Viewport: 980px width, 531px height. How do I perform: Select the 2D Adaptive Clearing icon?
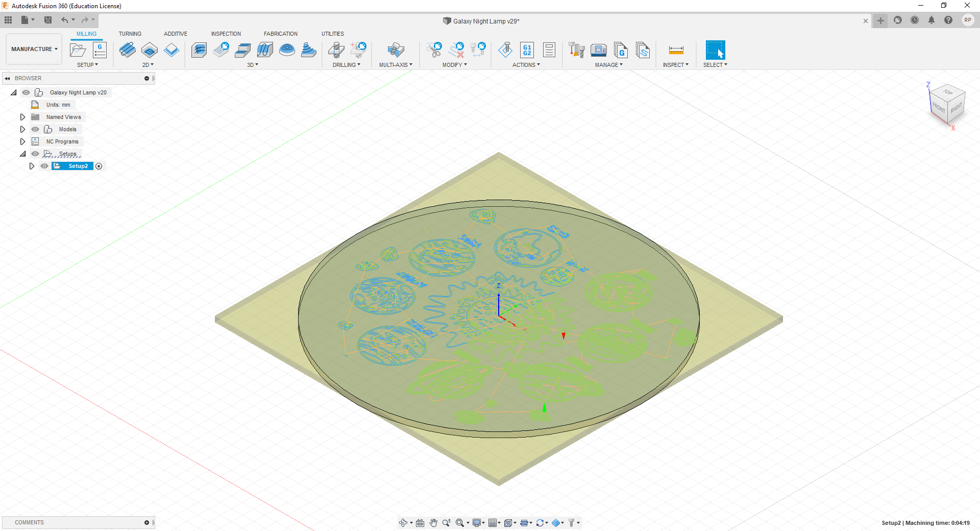point(128,50)
